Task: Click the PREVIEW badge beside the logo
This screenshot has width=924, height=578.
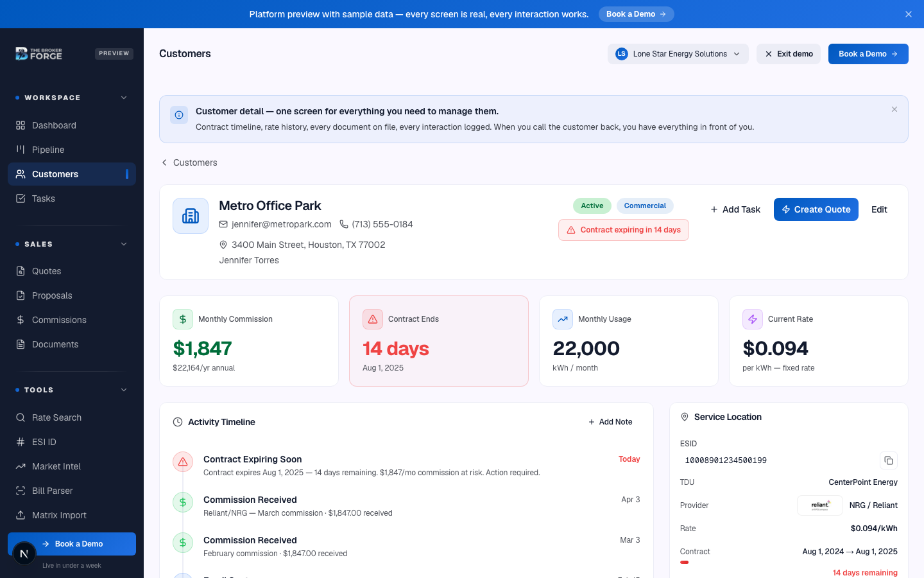Action: click(114, 54)
